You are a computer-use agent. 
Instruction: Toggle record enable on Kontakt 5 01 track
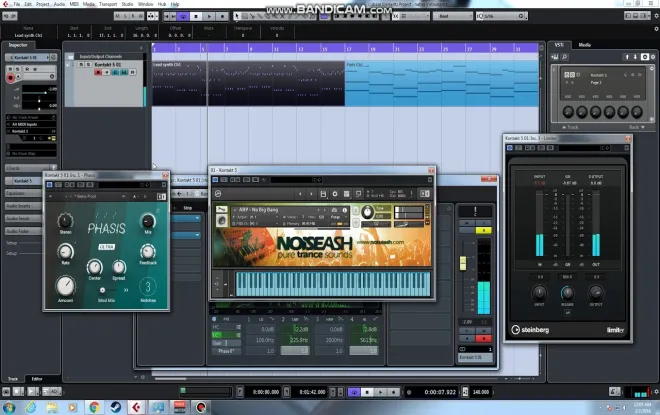(x=98, y=72)
